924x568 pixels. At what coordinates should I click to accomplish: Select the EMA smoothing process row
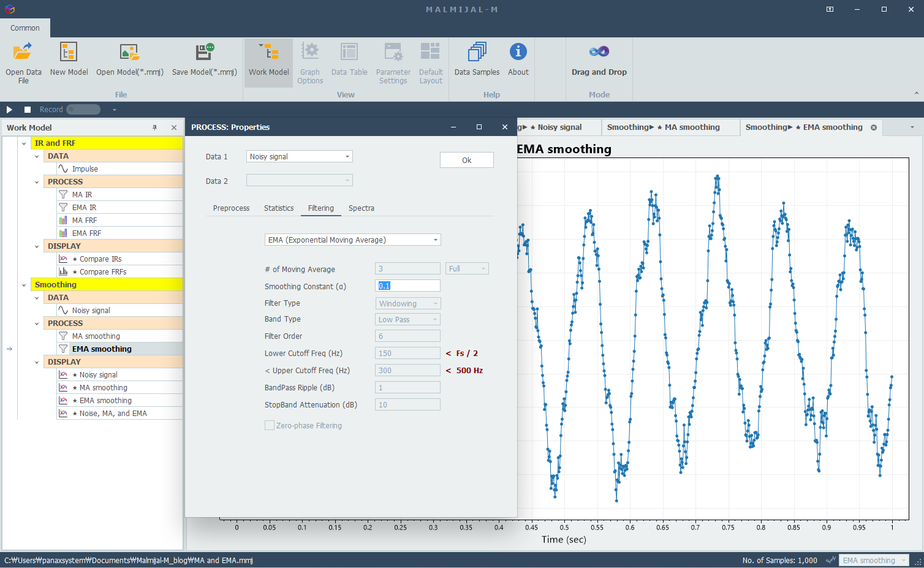pyautogui.click(x=119, y=349)
